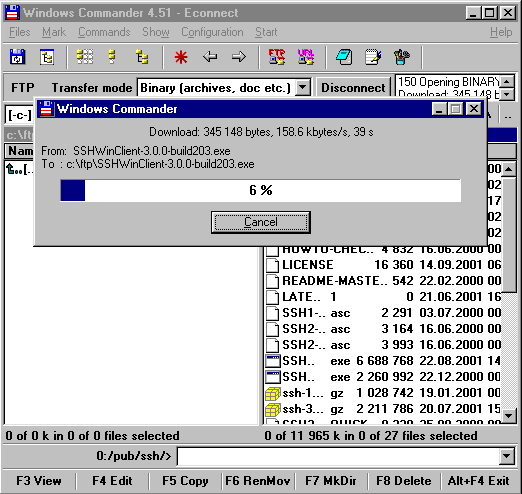
Task: Disconnect from the FTP server
Action: click(x=353, y=88)
